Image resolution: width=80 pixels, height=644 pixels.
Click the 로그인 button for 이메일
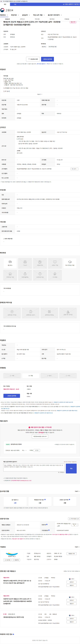(x=37, y=450)
